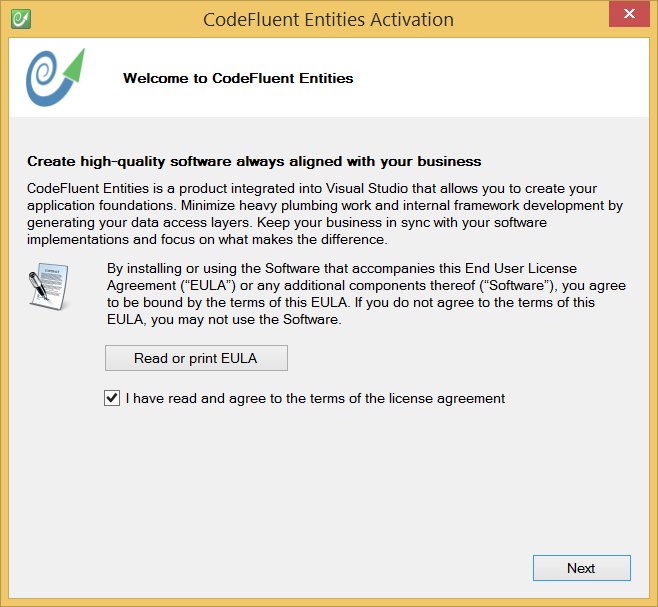Open the Read or print EULA button

[x=196, y=358]
